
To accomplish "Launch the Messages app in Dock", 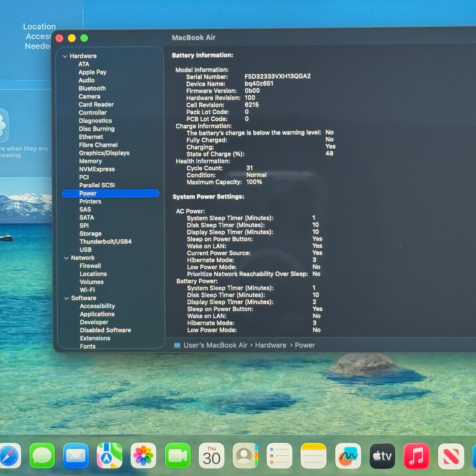I will pos(42,456).
